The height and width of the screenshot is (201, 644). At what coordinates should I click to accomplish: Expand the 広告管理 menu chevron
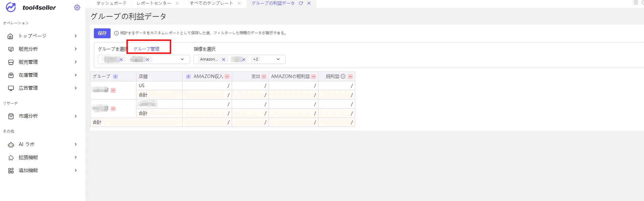pyautogui.click(x=76, y=88)
